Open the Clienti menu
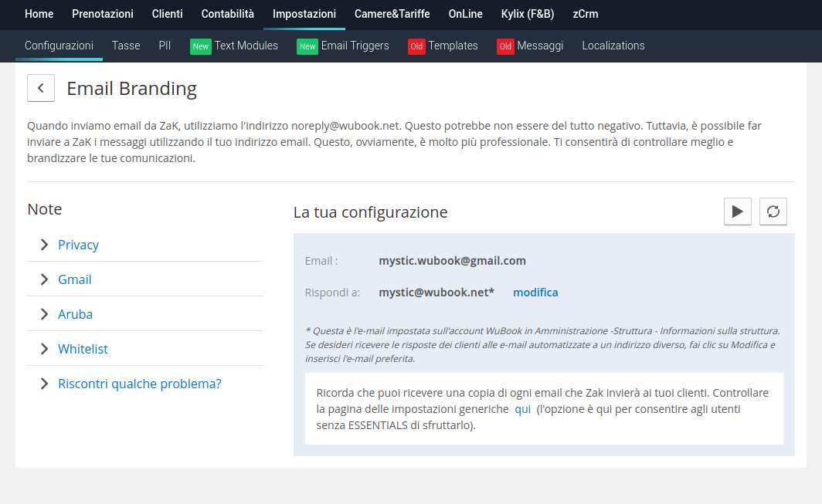The width and height of the screenshot is (822, 504). (168, 14)
